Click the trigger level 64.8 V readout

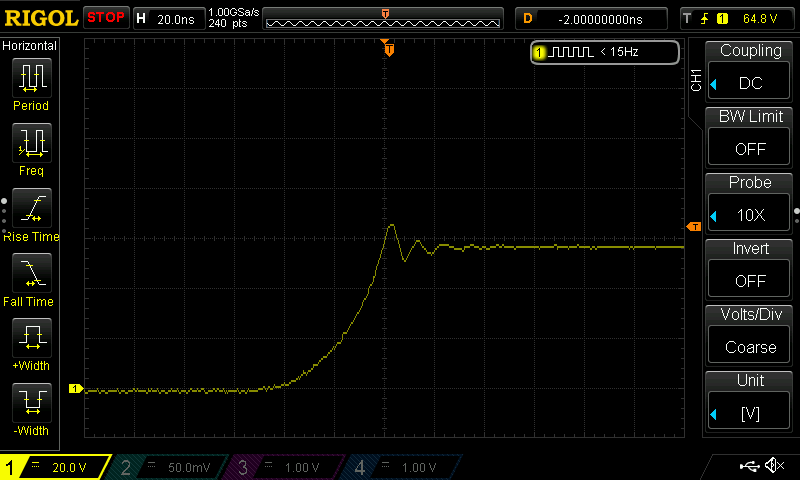(x=760, y=19)
